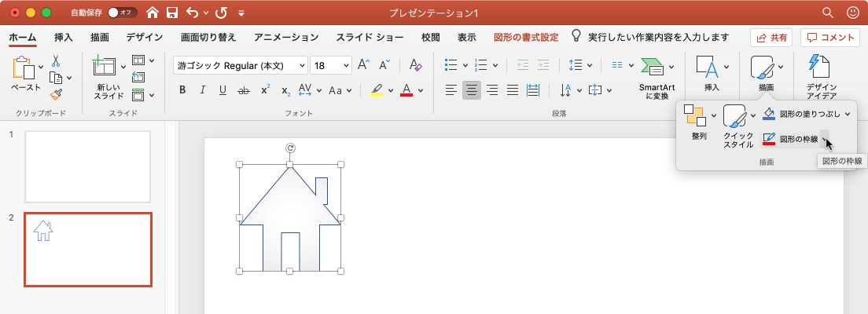Click the text direction icon

pyautogui.click(x=566, y=90)
